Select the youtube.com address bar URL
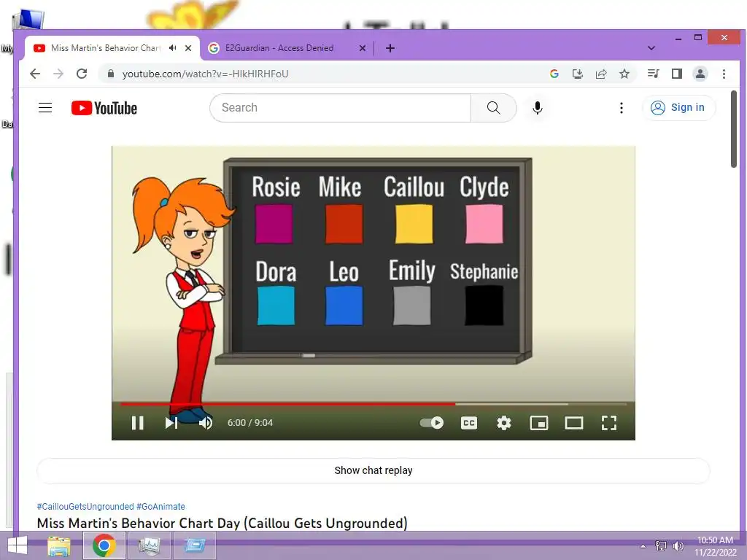 [205, 74]
